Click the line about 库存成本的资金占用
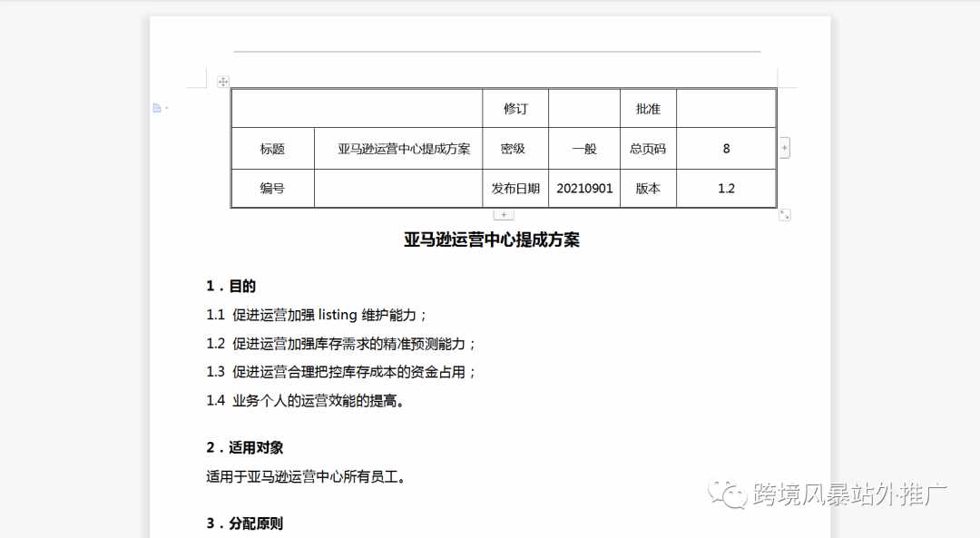Screen dimensions: 980x538 pyautogui.click(x=340, y=372)
